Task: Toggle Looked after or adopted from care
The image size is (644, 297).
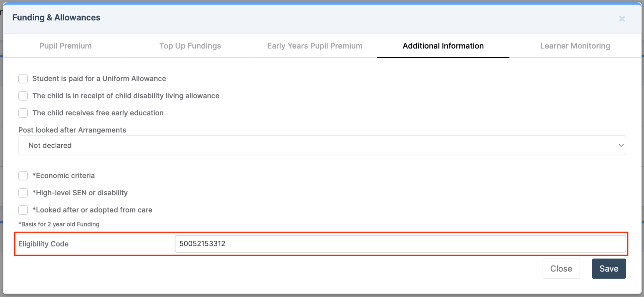Action: (23, 210)
